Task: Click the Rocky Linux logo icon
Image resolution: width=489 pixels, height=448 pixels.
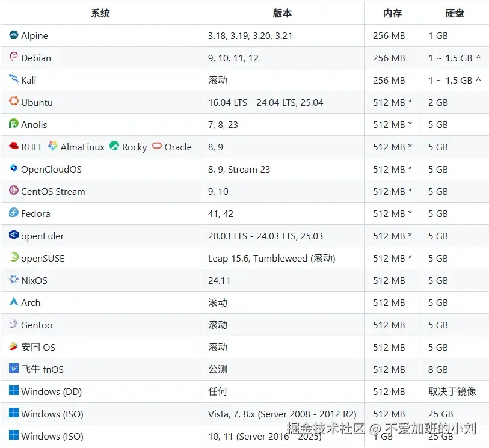Action: point(114,146)
